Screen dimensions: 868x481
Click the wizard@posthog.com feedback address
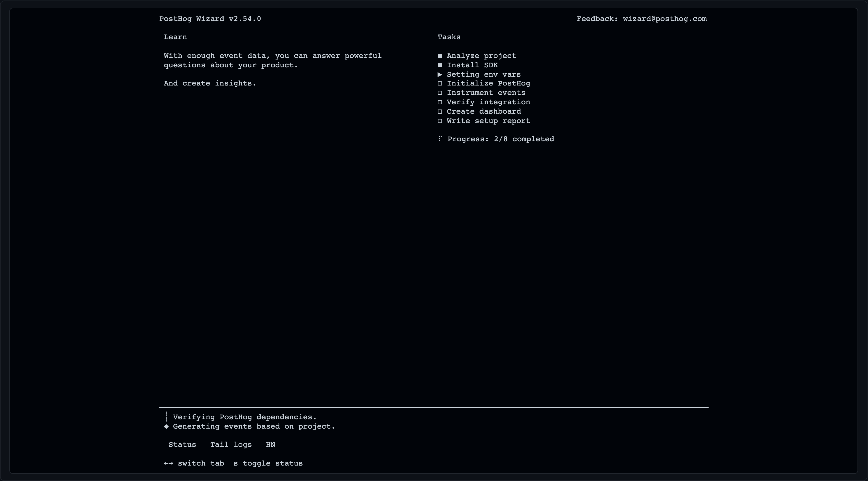(665, 19)
